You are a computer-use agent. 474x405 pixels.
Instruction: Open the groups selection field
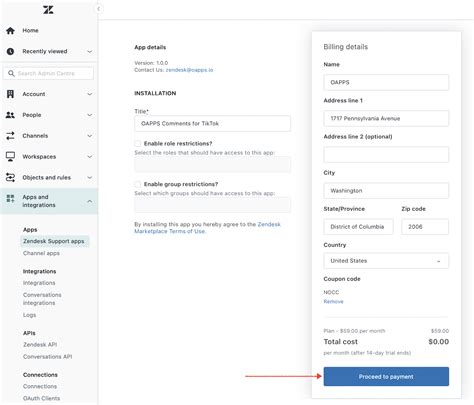click(x=212, y=205)
